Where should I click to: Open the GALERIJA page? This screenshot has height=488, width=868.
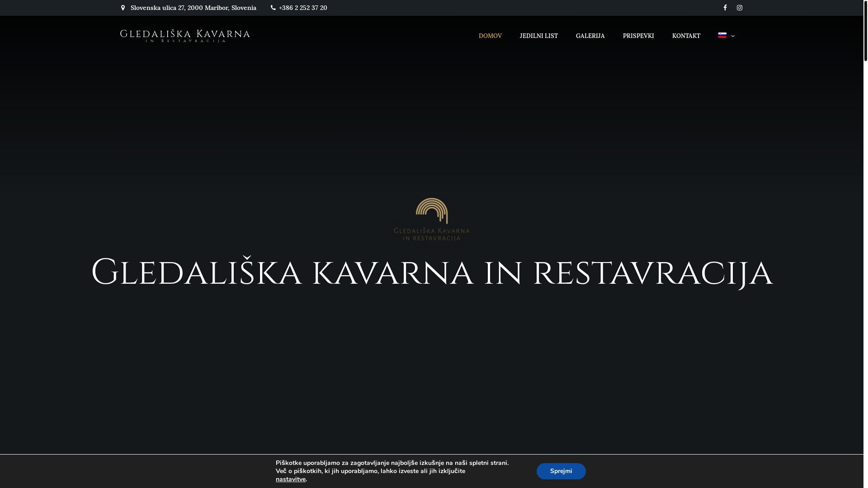coord(590,36)
